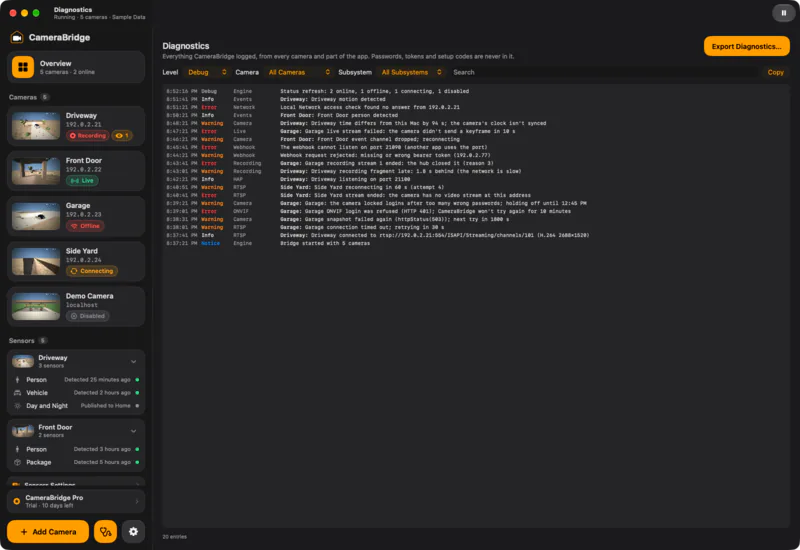
Task: Select the Demo Camera entry
Action: click(76, 306)
